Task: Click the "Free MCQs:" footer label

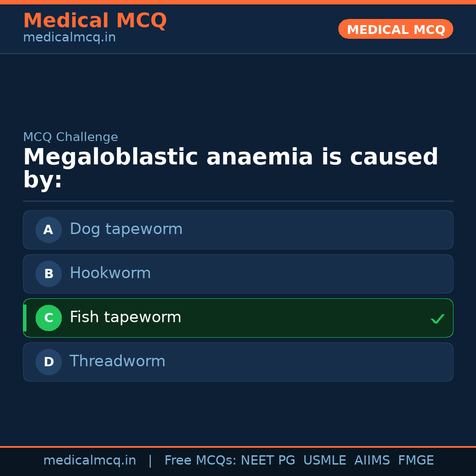Action: pyautogui.click(x=200, y=461)
